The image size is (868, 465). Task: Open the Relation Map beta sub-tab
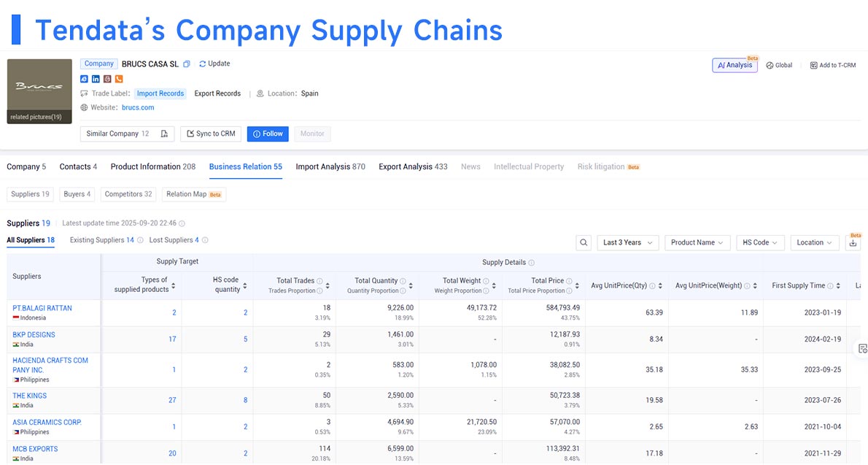[194, 194]
